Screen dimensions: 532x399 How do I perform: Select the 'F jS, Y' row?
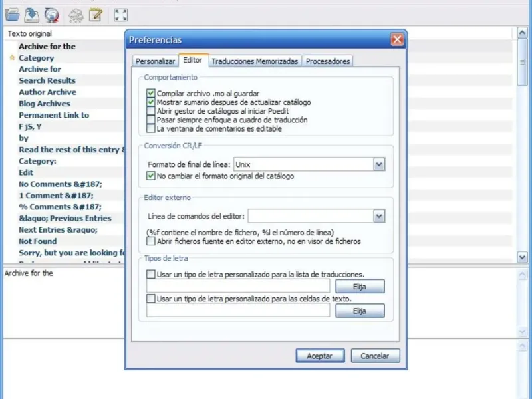(x=30, y=126)
